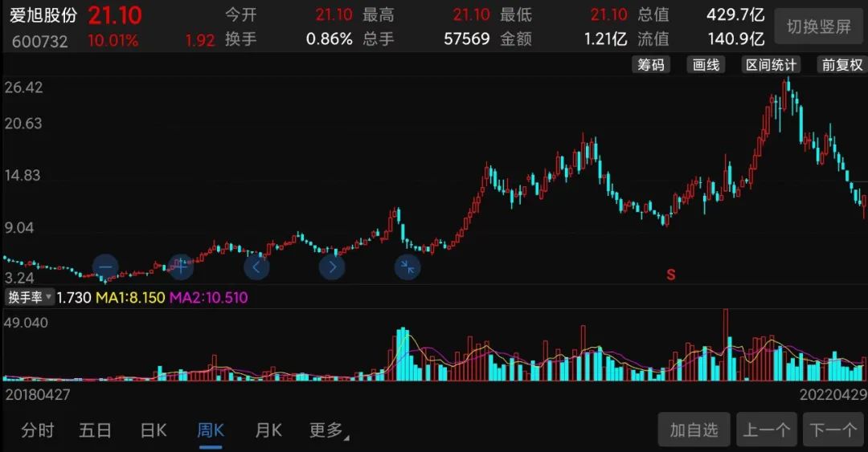Switch to 分时 tab
Screen dimensions: 868x452
[38, 430]
